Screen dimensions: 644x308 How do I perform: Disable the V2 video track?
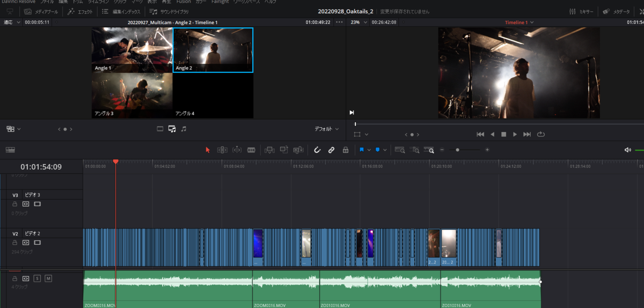(37, 243)
